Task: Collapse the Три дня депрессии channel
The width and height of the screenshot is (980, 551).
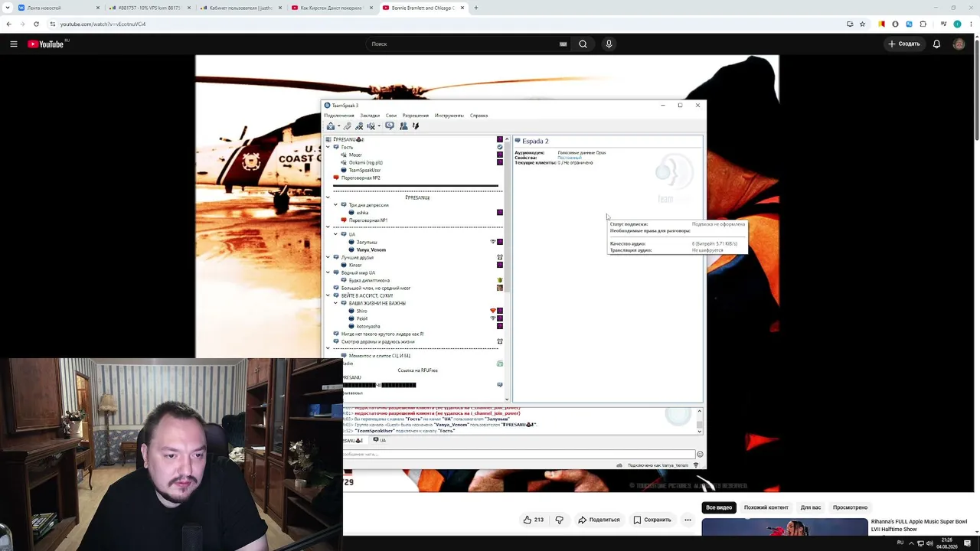Action: pyautogui.click(x=335, y=205)
